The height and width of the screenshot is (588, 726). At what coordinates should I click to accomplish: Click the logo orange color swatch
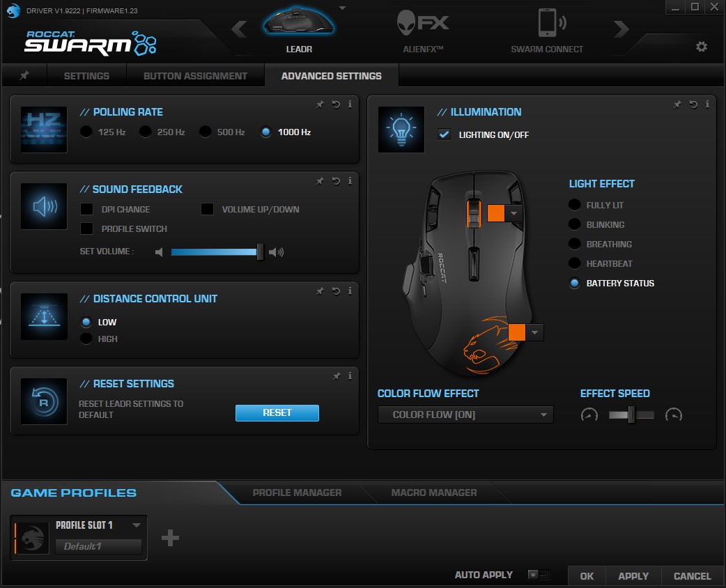(x=517, y=332)
